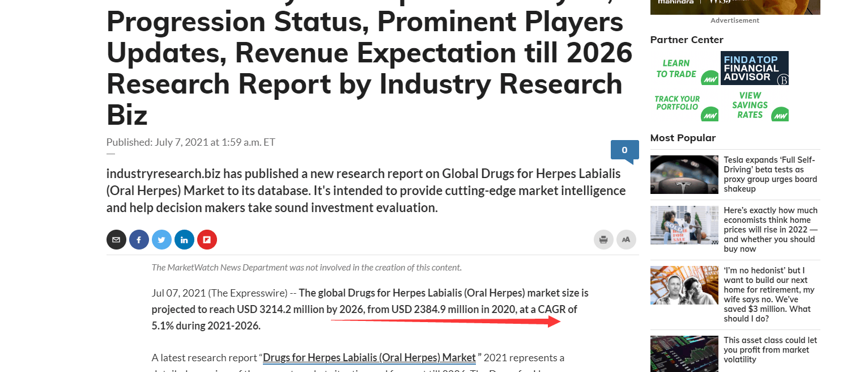Click MarketWatch News Department disclaimer text
The width and height of the screenshot is (868, 372).
(x=307, y=268)
